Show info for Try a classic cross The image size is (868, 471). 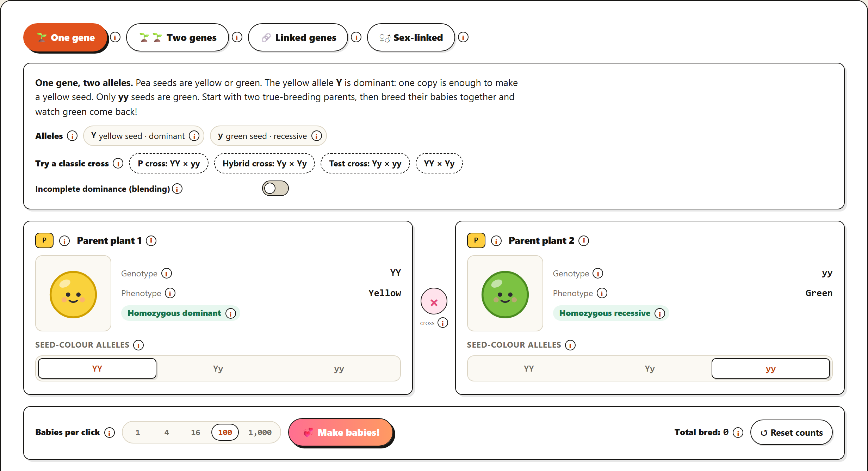118,164
